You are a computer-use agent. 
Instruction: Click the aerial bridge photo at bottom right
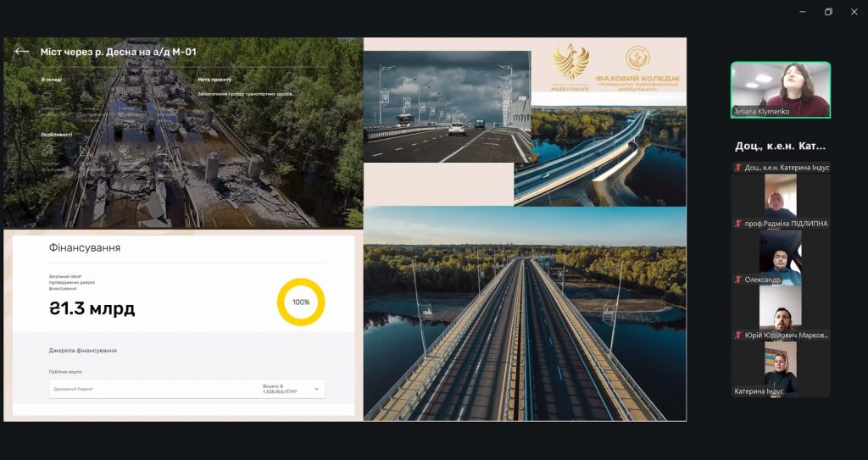[x=525, y=313]
